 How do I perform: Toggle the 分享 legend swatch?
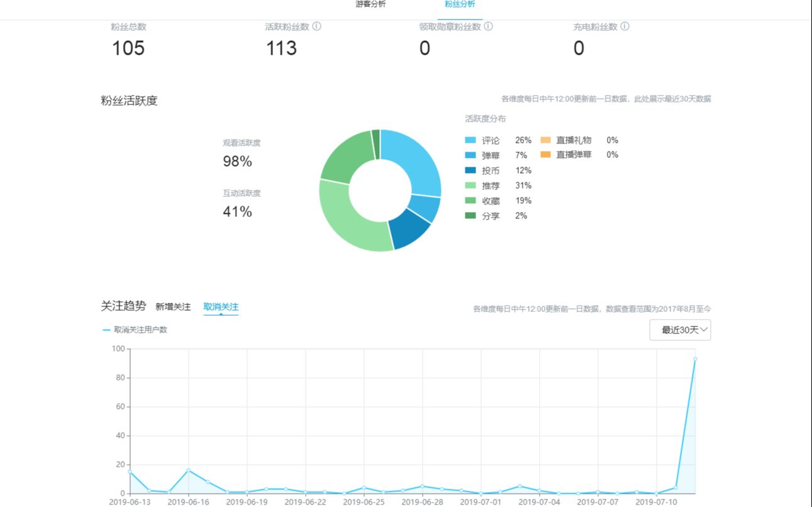click(x=470, y=216)
